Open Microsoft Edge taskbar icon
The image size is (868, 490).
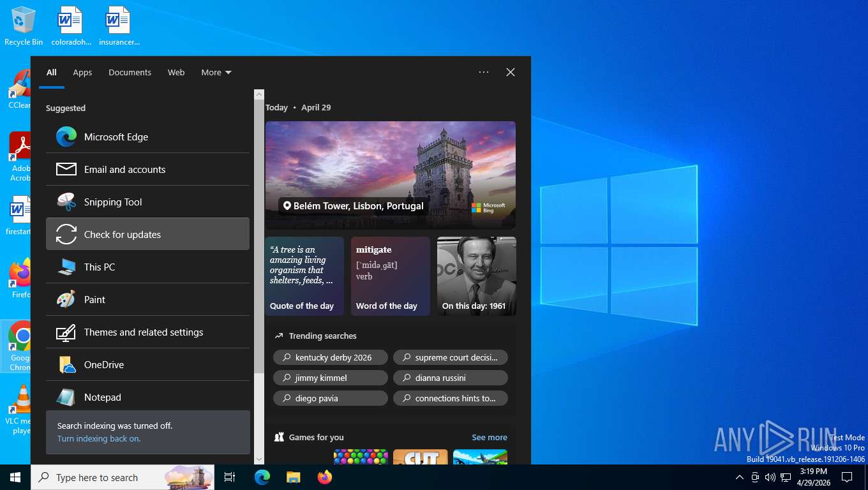coord(262,477)
